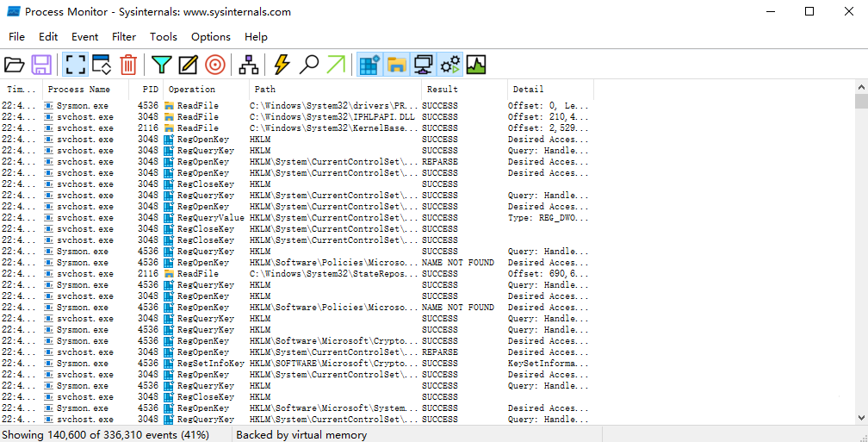The width and height of the screenshot is (868, 442).
Task: Click the PID column header
Action: pyautogui.click(x=146, y=90)
